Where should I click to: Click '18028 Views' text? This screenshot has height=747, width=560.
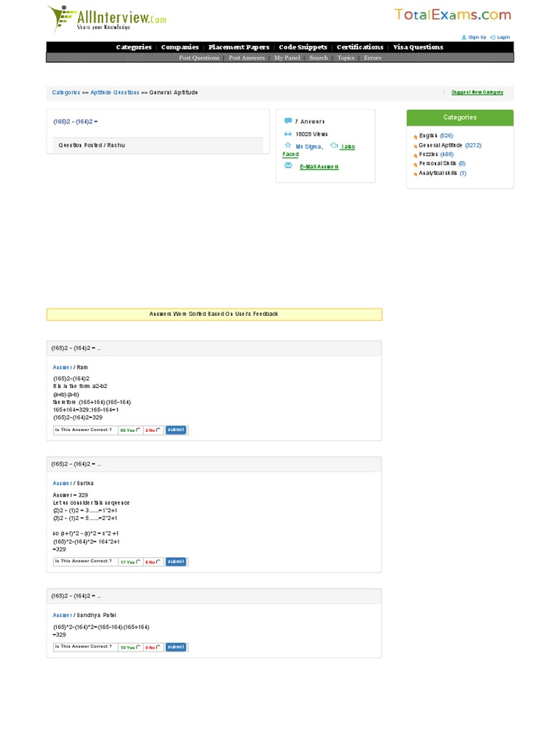coord(311,134)
